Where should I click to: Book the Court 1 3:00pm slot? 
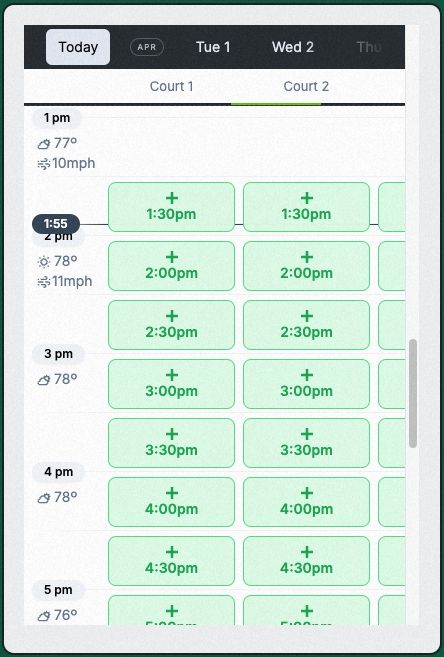point(171,384)
